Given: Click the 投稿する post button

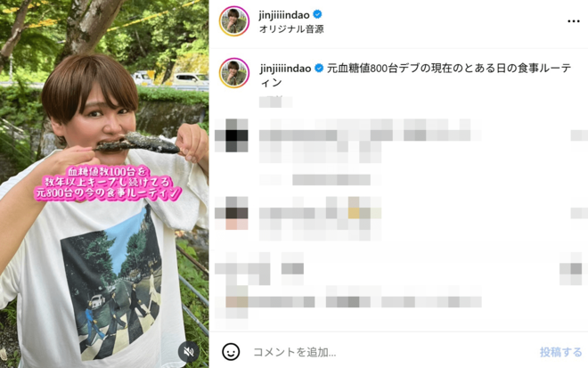Looking at the screenshot, I should coord(560,352).
